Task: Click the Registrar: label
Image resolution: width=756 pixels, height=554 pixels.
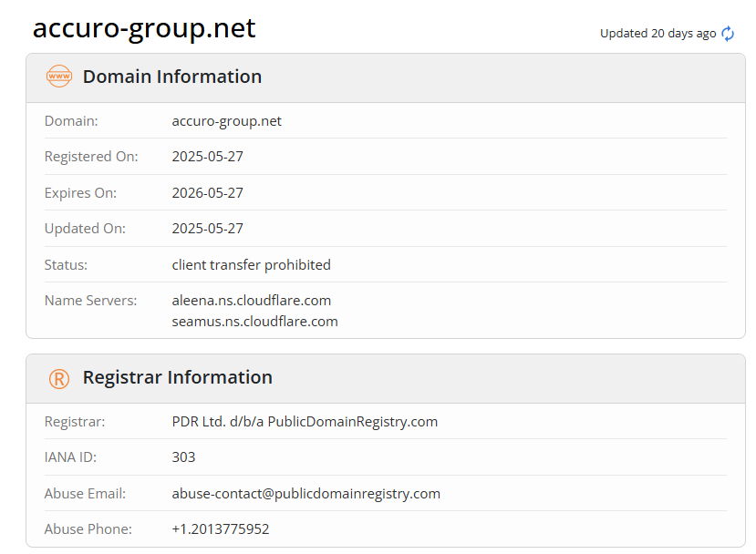Action: coord(75,422)
